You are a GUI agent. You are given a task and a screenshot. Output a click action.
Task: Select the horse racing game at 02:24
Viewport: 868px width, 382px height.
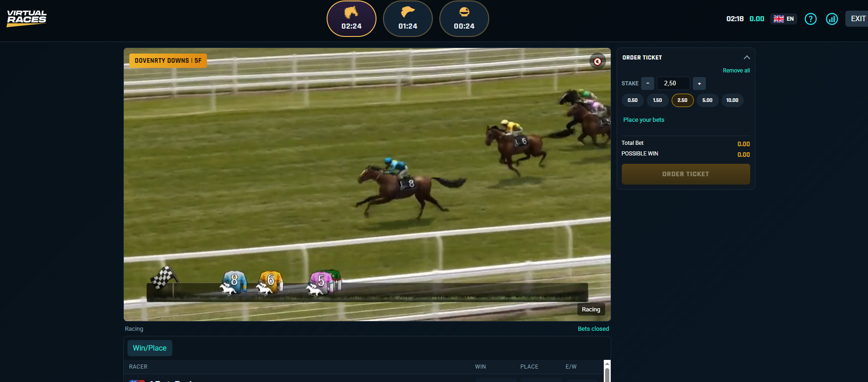pos(352,19)
